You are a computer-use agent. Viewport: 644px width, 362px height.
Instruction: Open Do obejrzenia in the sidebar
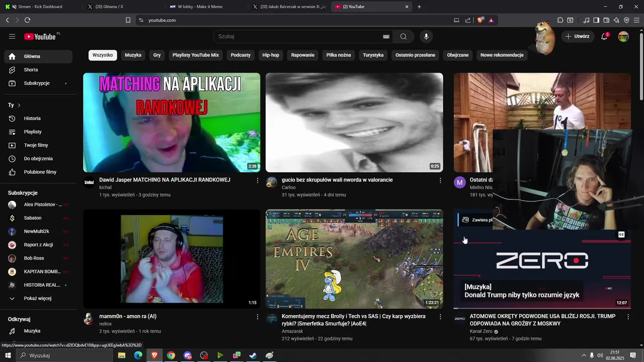click(38, 158)
